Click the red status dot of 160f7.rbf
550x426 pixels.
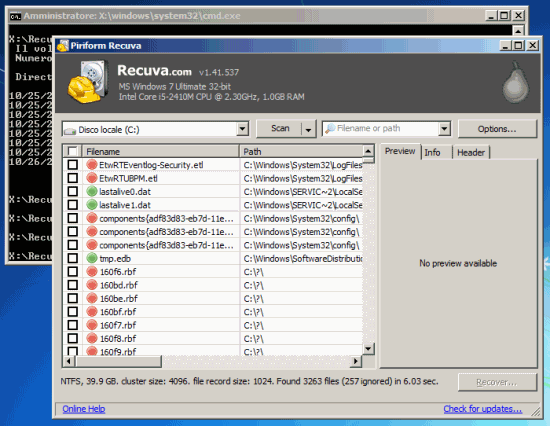pyautogui.click(x=92, y=325)
